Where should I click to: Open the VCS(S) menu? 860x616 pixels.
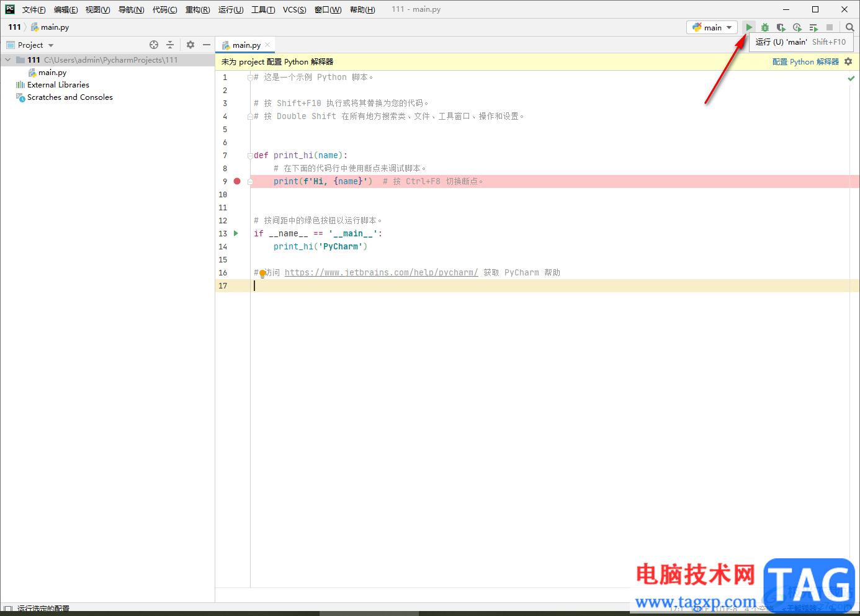tap(294, 9)
